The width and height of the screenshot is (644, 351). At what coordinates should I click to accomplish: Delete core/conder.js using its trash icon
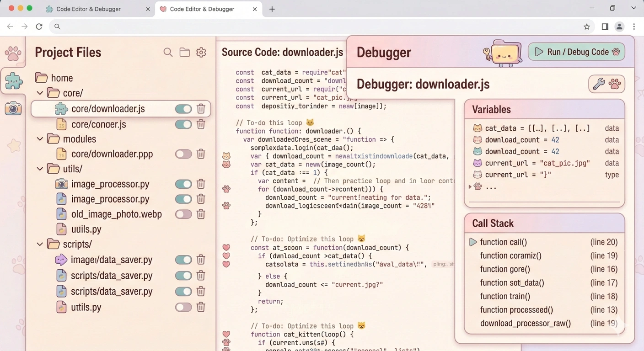coord(201,124)
